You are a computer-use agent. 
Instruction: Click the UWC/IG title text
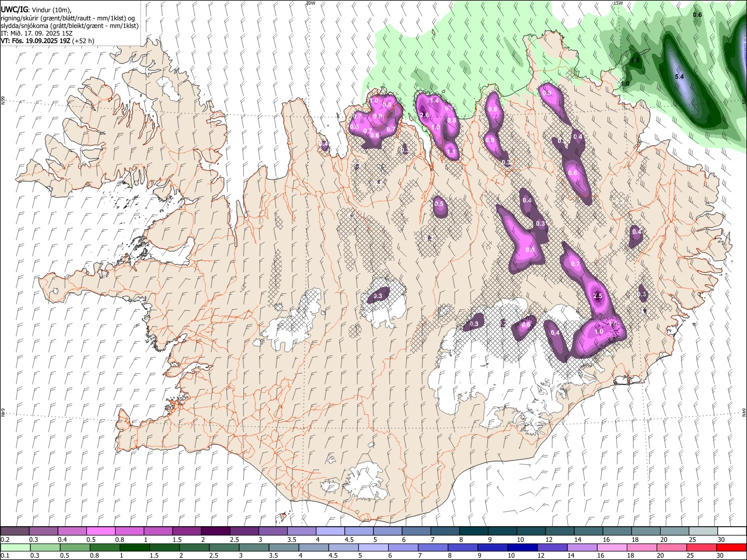pos(14,9)
